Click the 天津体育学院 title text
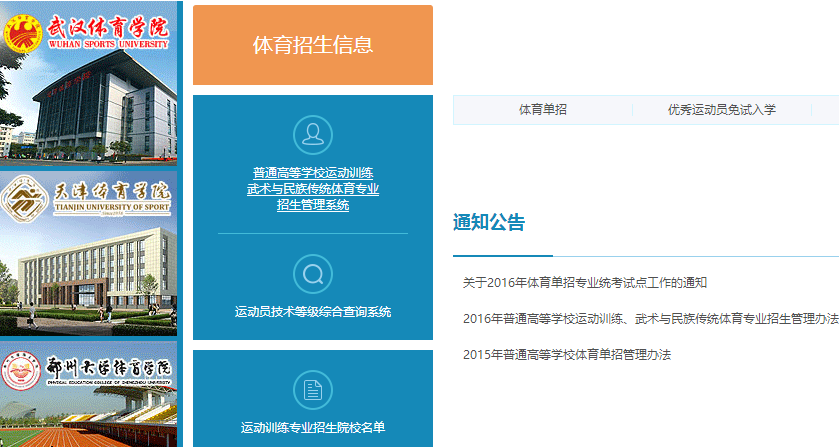Viewport: 839px width, 447px height. [x=112, y=192]
